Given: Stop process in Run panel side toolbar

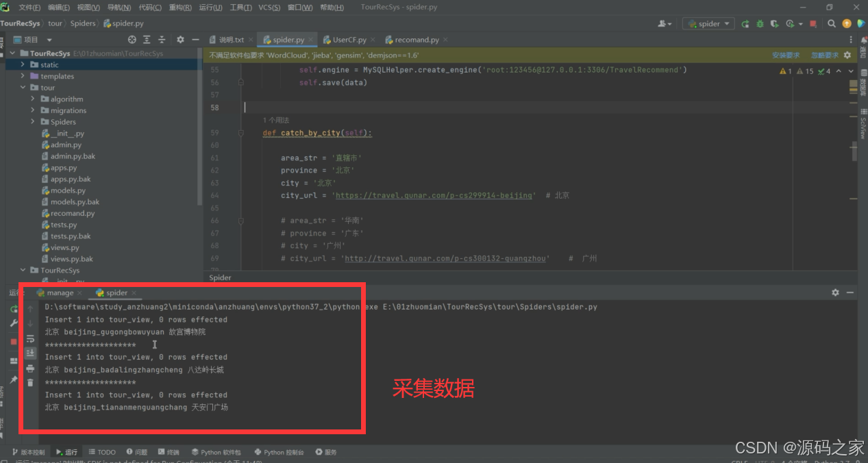Looking at the screenshot, I should [14, 341].
